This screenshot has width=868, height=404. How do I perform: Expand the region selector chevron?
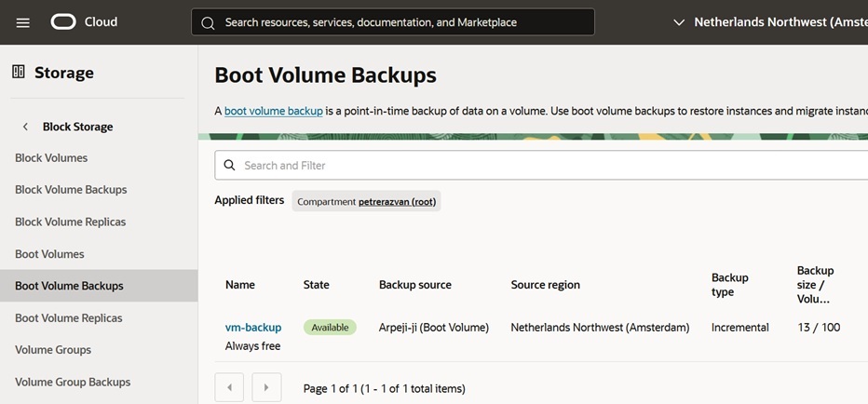click(679, 22)
